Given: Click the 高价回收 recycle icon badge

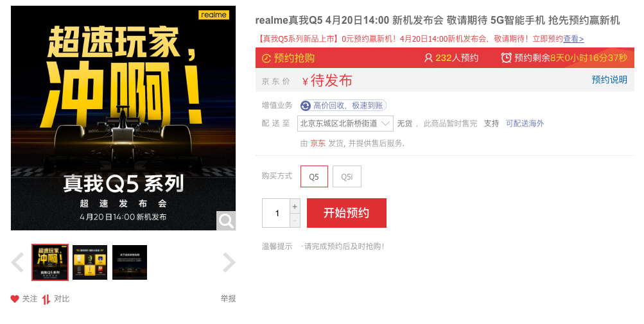Looking at the screenshot, I should coord(306,105).
